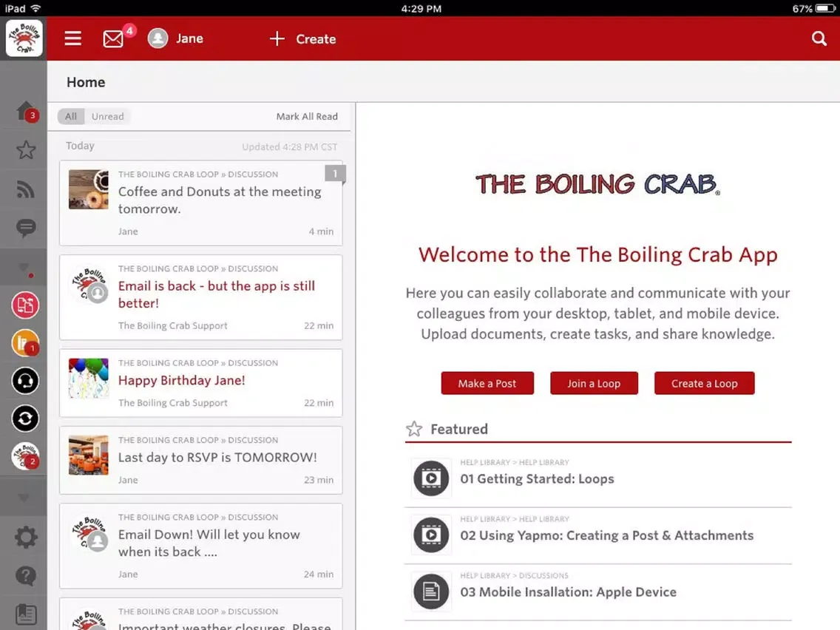Open document icon for Mobile Insallation
The height and width of the screenshot is (630, 840).
(431, 592)
